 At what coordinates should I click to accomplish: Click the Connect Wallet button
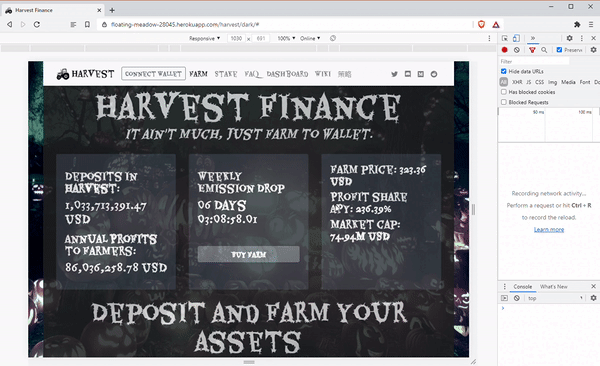point(153,74)
